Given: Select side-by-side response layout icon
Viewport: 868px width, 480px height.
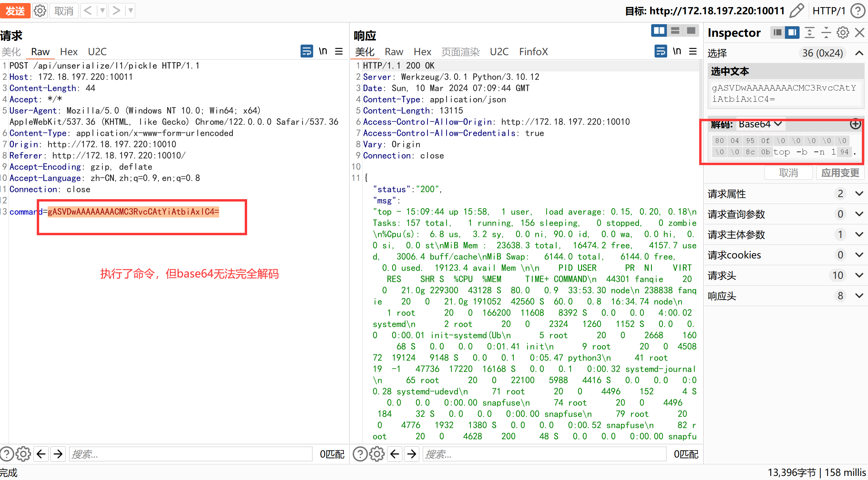Looking at the screenshot, I should click(659, 31).
